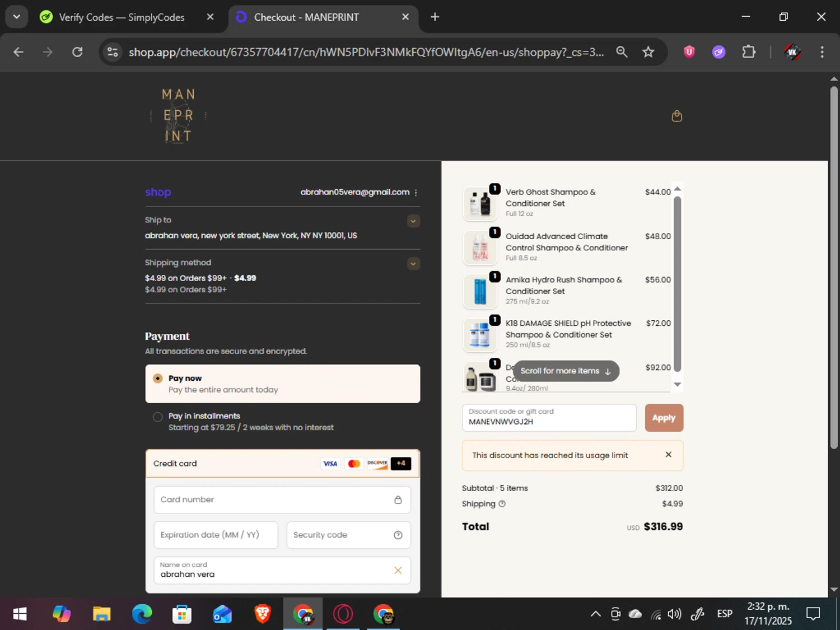
Task: Close the Checkout - MANEPRINT tab
Action: click(405, 17)
